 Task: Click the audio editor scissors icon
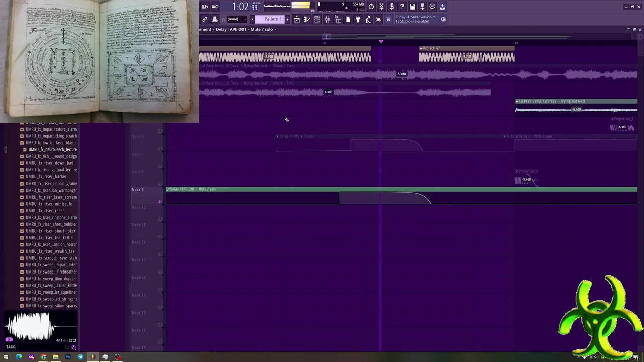tap(381, 7)
